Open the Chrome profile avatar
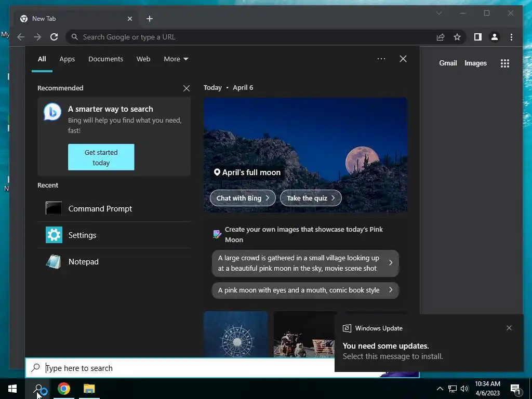The height and width of the screenshot is (399, 532). (x=495, y=37)
